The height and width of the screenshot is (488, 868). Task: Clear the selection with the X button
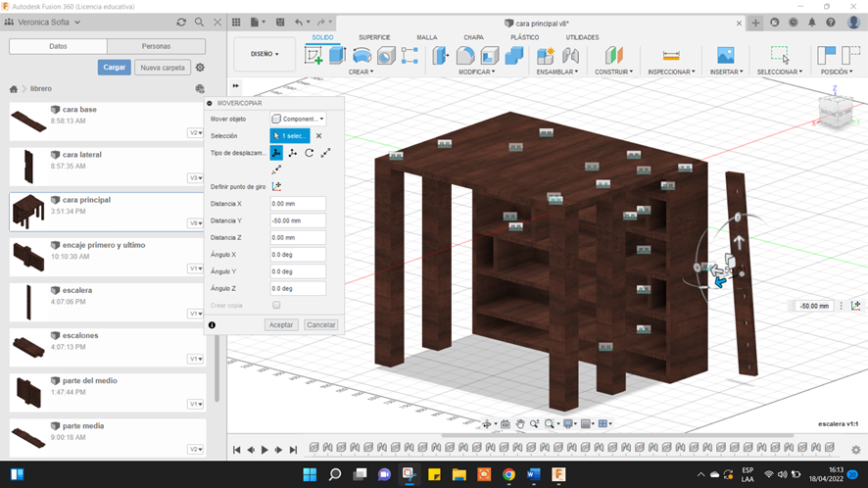(x=318, y=136)
